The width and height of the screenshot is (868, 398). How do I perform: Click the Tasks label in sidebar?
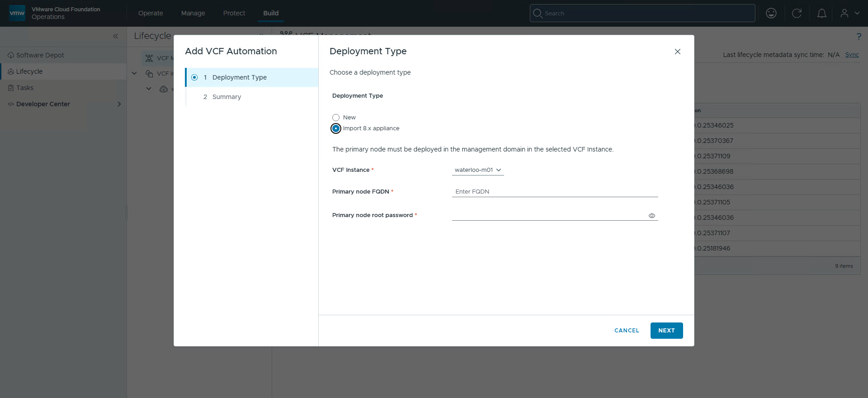[x=25, y=88]
